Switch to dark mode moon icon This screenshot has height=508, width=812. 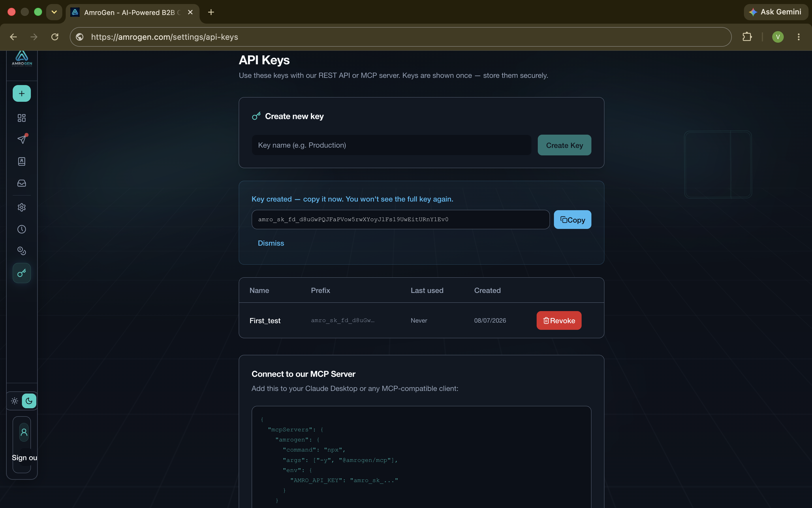29,401
